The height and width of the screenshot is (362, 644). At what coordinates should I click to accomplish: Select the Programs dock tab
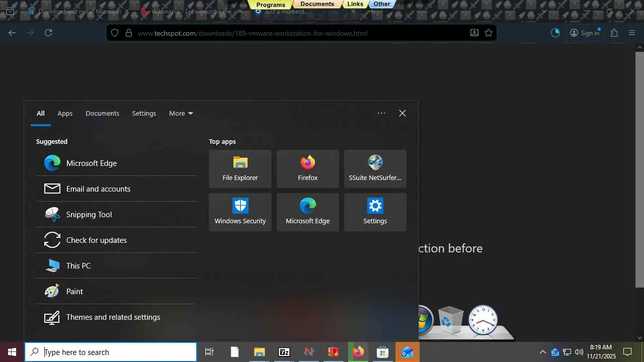click(x=271, y=5)
